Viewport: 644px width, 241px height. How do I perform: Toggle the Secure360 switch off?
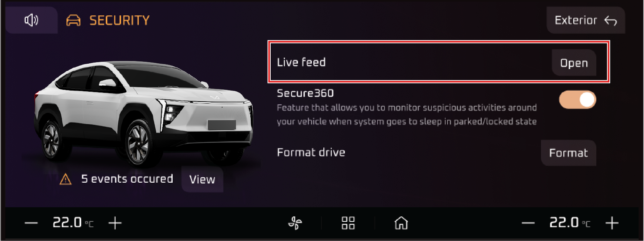tap(577, 100)
